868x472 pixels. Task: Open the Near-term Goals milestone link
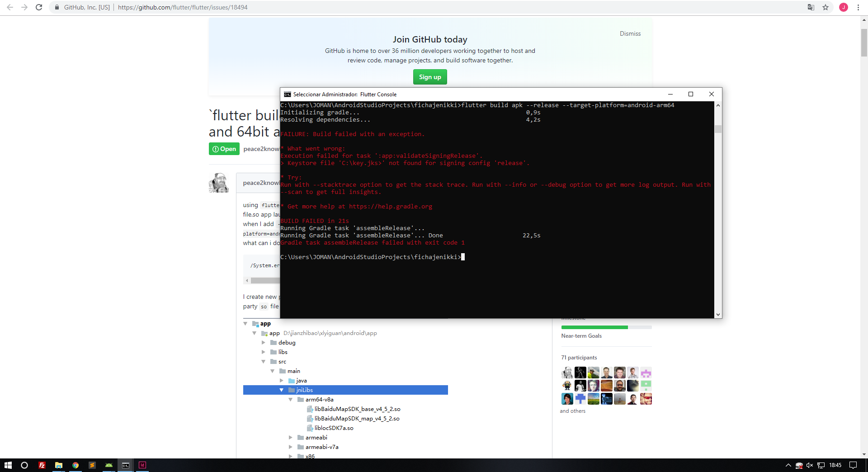click(x=581, y=336)
